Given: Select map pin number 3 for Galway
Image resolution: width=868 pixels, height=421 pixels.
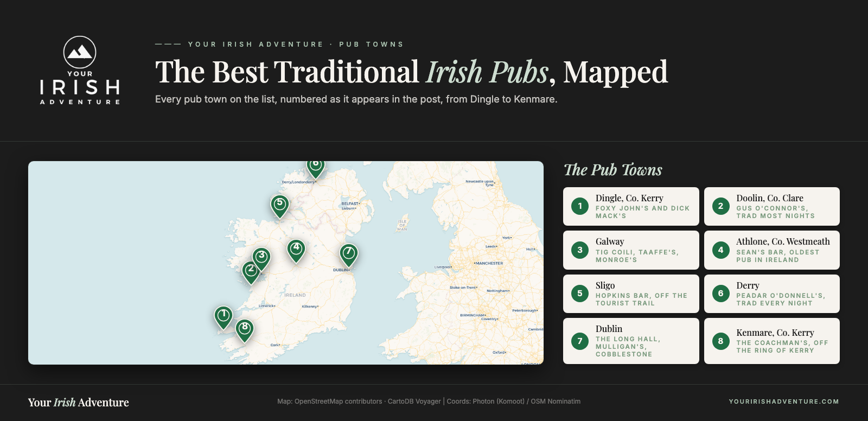Looking at the screenshot, I should (261, 259).
